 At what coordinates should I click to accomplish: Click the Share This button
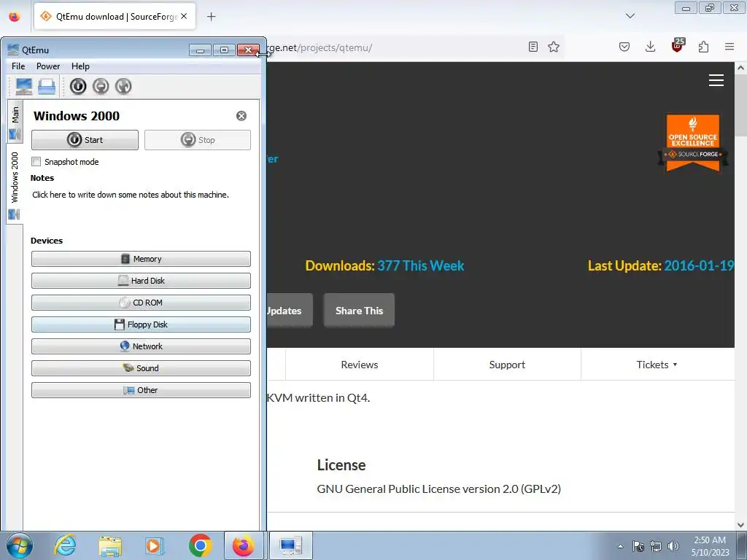(359, 311)
